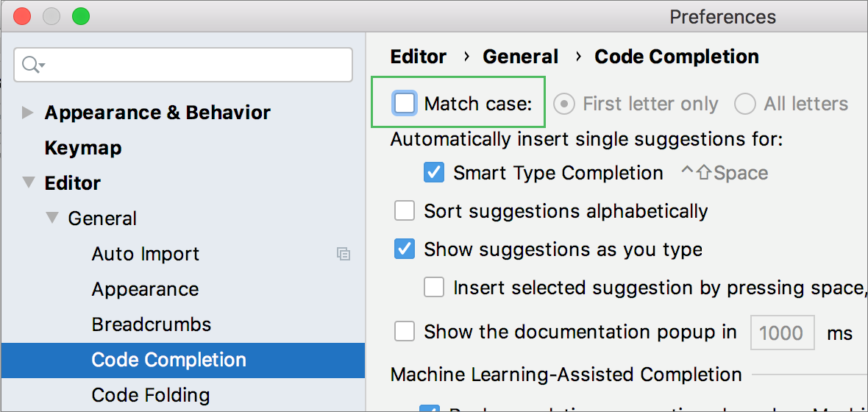Check Insert selected suggestion by pressing space

(x=434, y=288)
